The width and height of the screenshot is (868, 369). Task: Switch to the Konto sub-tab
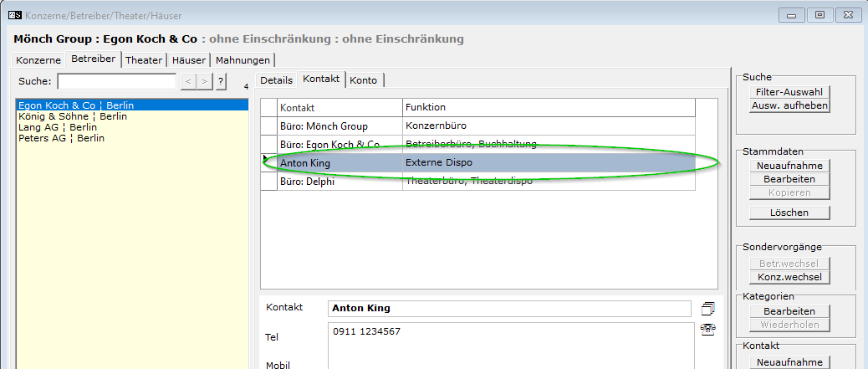364,80
